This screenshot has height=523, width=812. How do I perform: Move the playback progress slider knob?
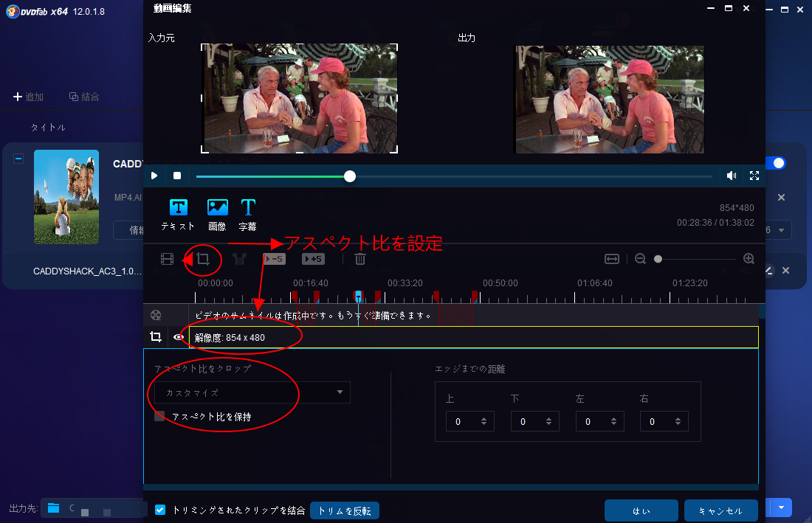point(350,176)
